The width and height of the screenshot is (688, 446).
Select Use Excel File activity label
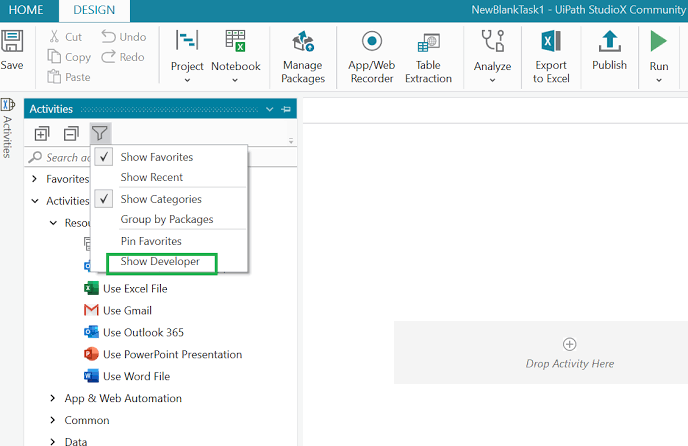[x=135, y=288]
